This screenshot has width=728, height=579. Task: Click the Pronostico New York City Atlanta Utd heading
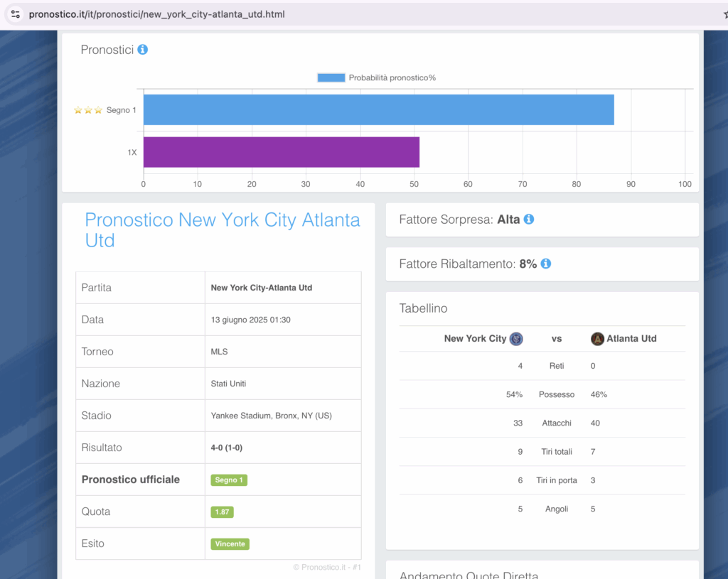point(223,230)
